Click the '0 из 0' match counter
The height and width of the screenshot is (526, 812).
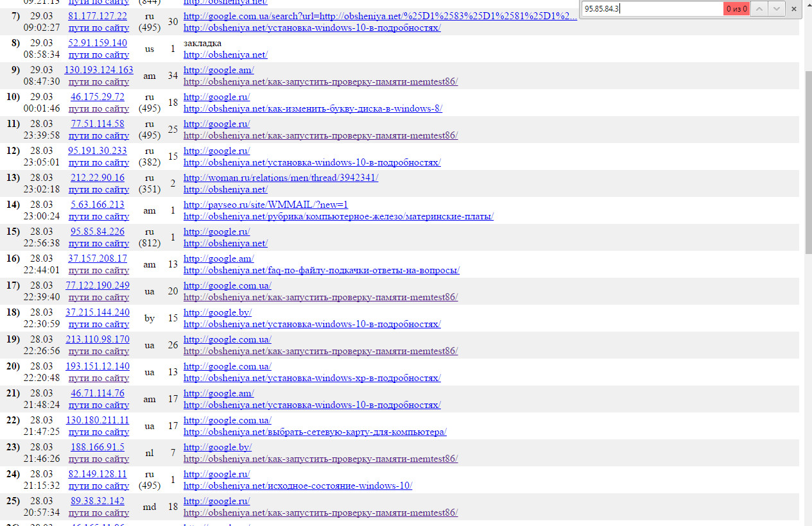(x=736, y=9)
